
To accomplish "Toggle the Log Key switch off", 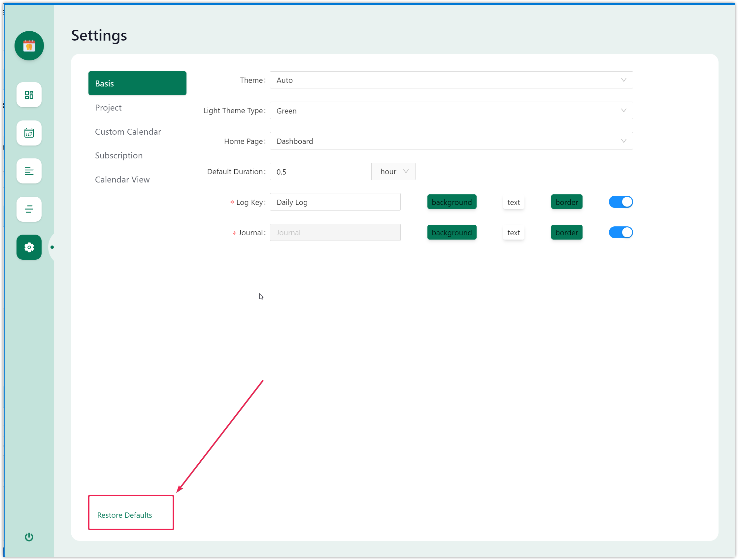I will click(x=621, y=202).
